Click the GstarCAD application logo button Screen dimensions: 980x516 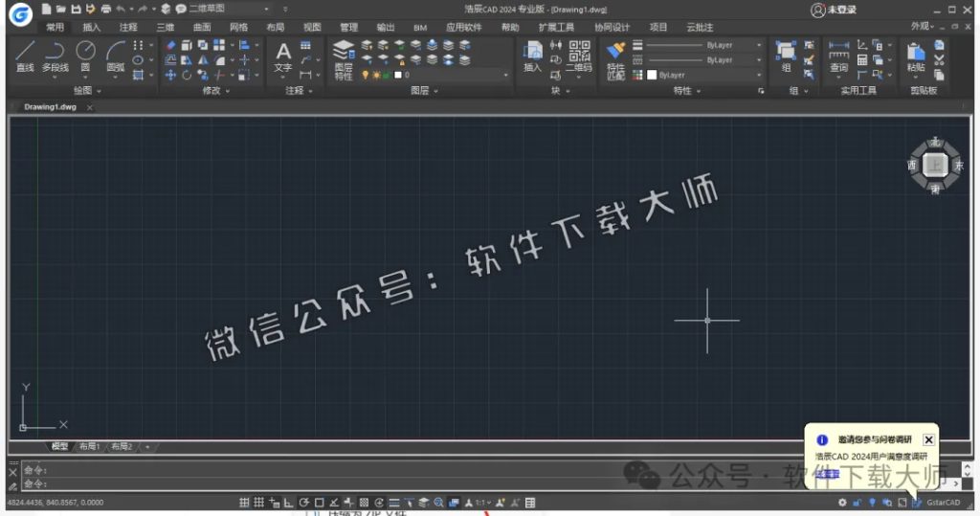pyautogui.click(x=21, y=13)
